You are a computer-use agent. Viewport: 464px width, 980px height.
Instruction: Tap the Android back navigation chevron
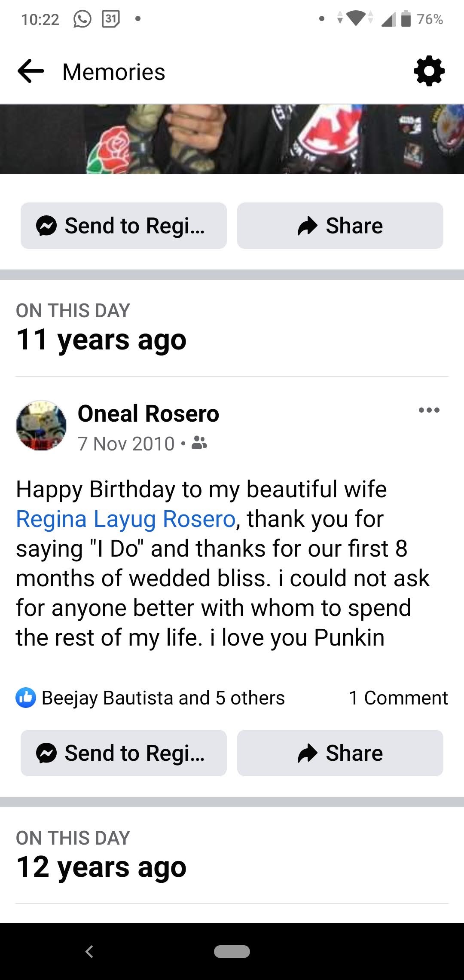(x=89, y=952)
